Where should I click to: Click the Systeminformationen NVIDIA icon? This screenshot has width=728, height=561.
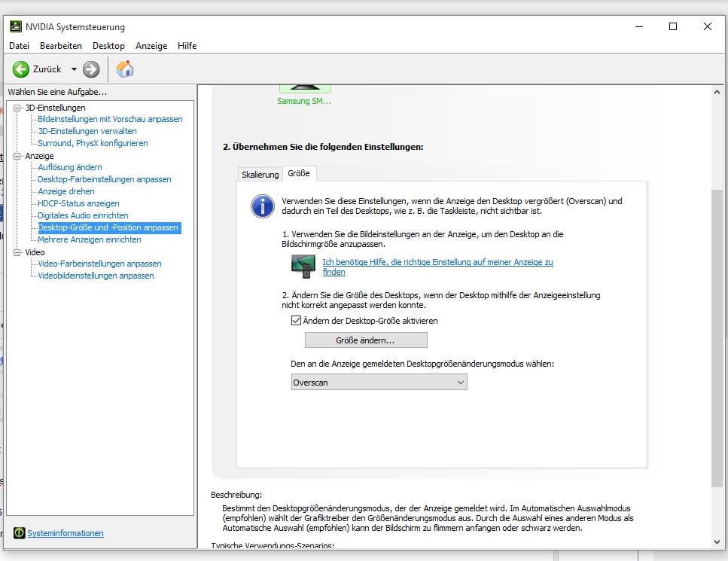coord(19,532)
